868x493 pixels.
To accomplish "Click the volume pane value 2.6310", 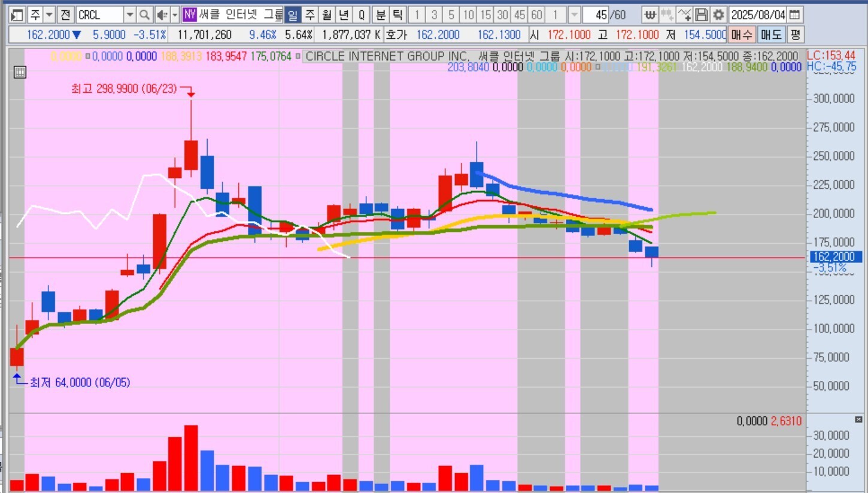I will point(786,421).
